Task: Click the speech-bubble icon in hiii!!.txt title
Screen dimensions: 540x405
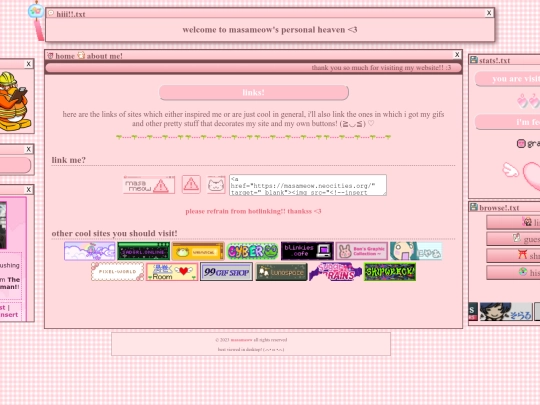Action: (51, 13)
